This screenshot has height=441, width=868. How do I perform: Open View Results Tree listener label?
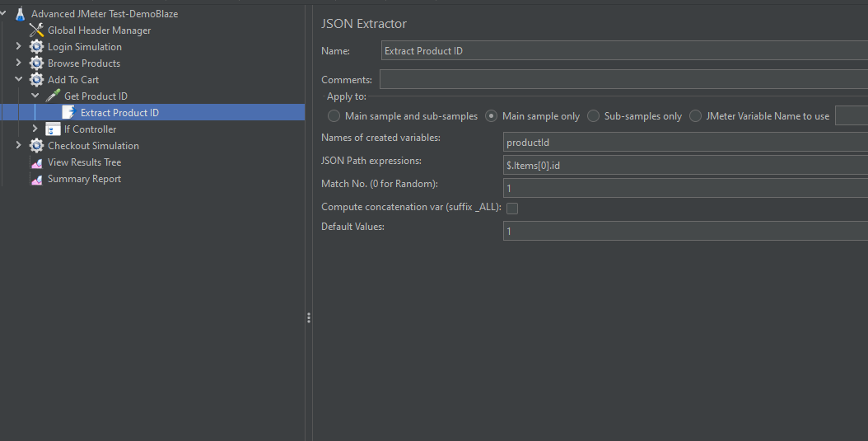pyautogui.click(x=84, y=162)
